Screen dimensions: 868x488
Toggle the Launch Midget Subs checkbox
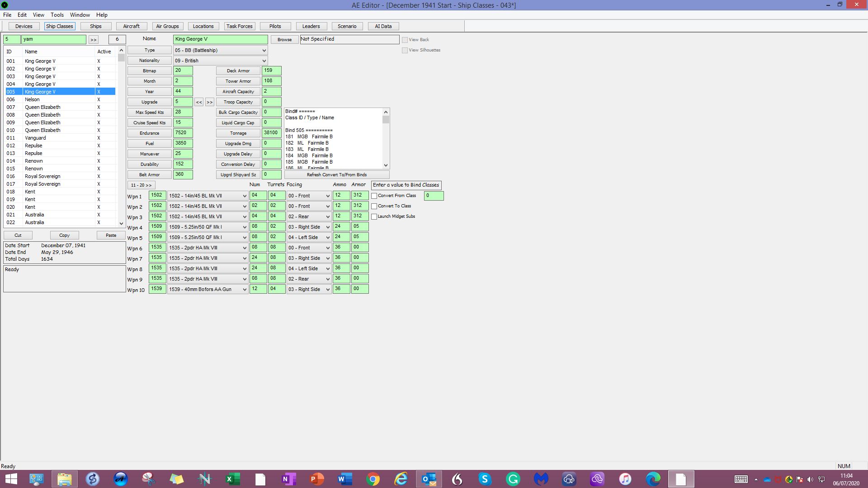point(374,216)
